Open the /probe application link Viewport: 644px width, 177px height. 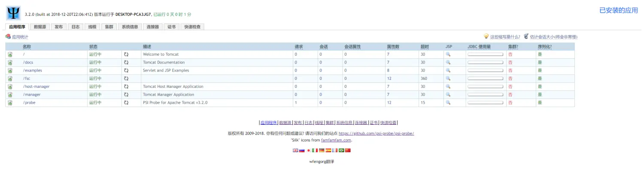click(x=29, y=103)
